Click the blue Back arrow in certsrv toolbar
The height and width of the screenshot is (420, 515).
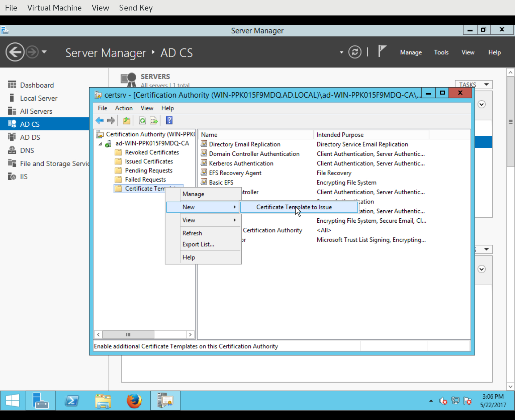(x=100, y=120)
